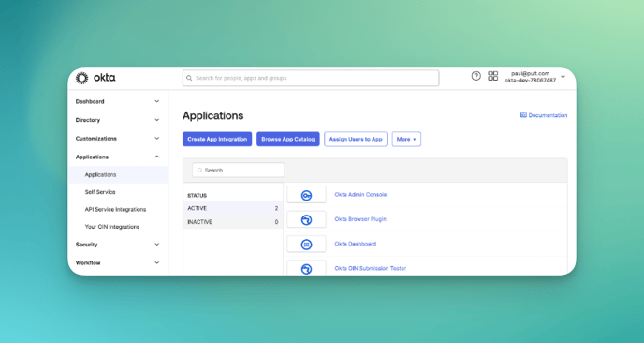Open the paul@pult.com account dropdown

pos(535,77)
